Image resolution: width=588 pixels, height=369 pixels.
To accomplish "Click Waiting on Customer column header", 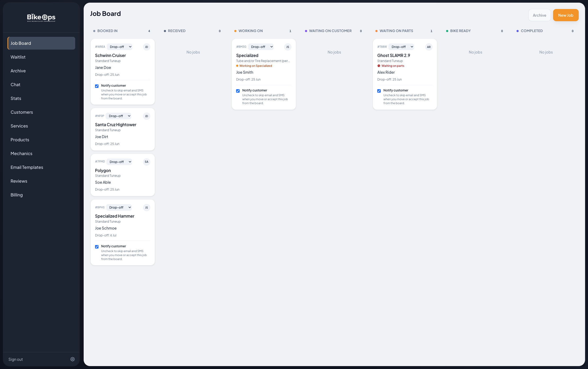I will (330, 31).
